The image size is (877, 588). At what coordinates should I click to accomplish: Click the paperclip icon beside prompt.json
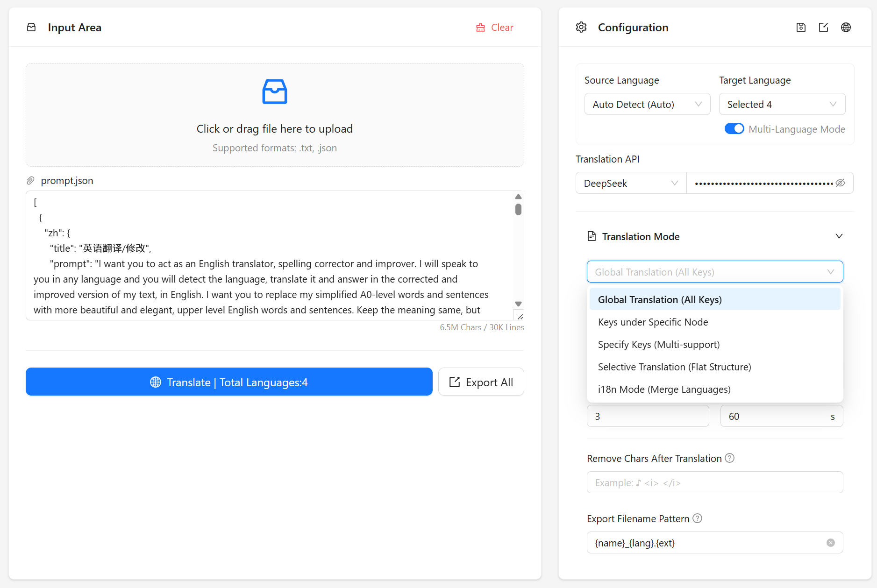pos(30,180)
